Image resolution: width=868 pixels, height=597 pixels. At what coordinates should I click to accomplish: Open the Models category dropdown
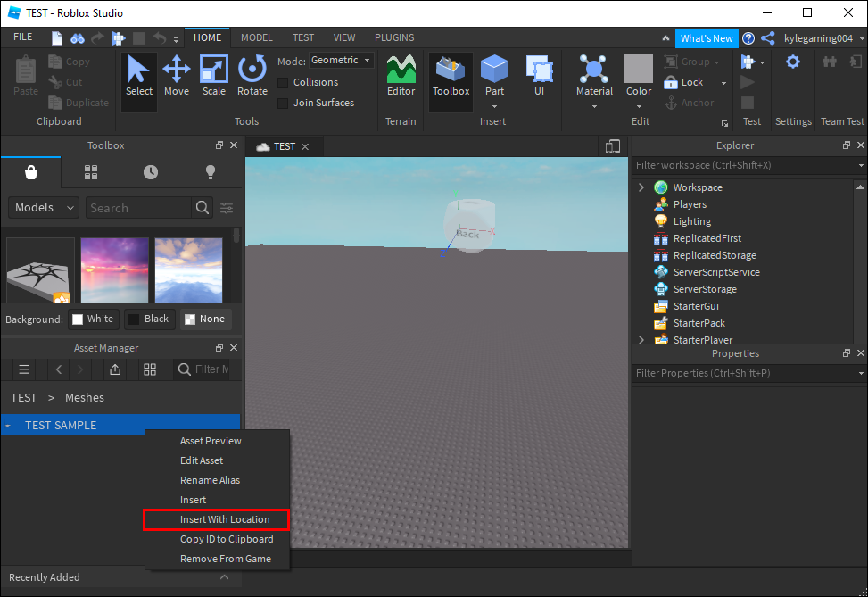[x=44, y=208]
